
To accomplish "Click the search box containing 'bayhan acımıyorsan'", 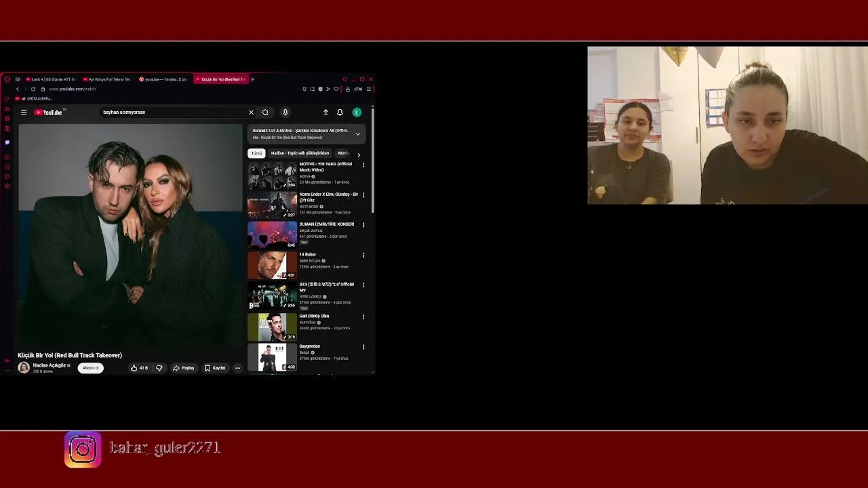I will [173, 113].
